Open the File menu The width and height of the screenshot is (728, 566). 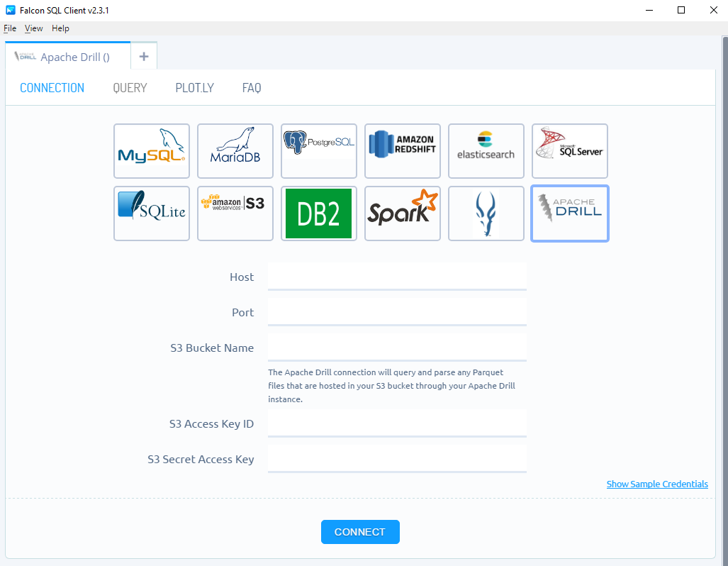[x=9, y=28]
